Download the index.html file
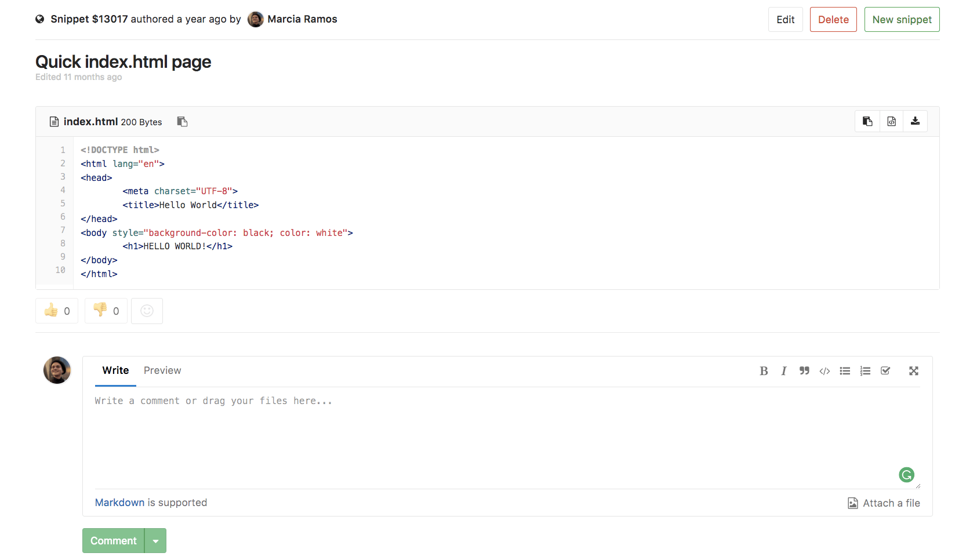 (x=916, y=121)
